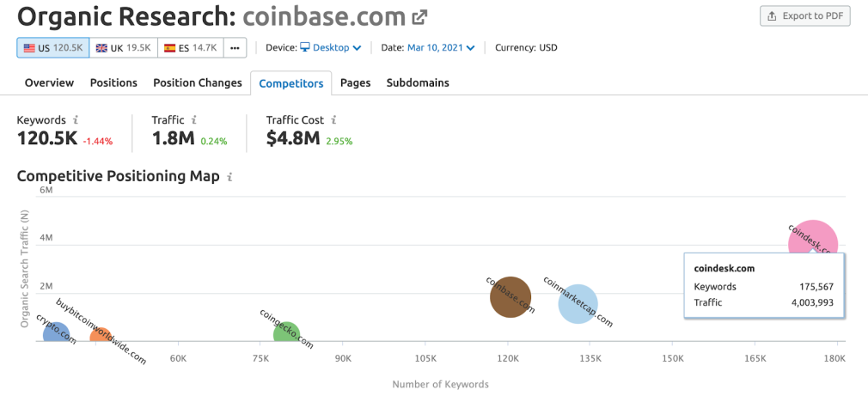Open the Mar 10, 2021 date picker
The width and height of the screenshot is (868, 402).
point(441,48)
